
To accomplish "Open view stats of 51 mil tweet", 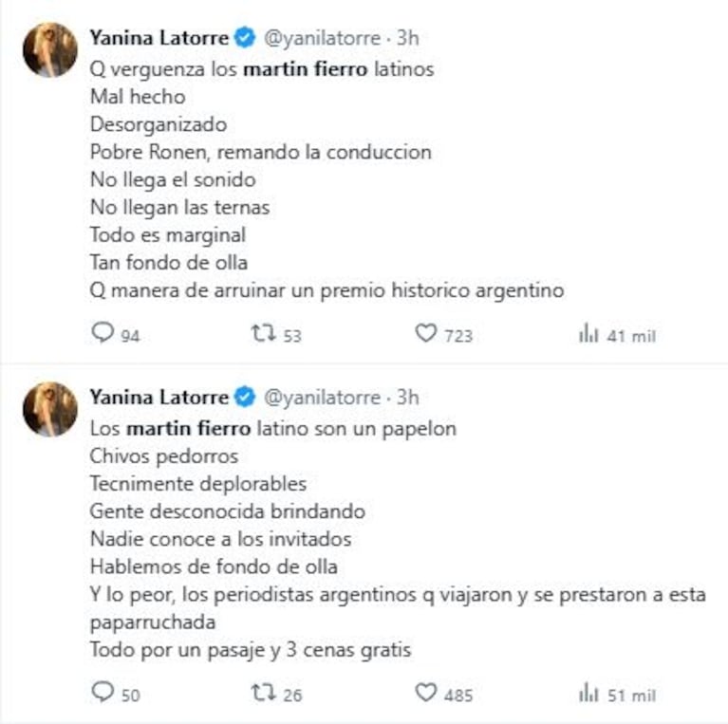I will (x=588, y=694).
